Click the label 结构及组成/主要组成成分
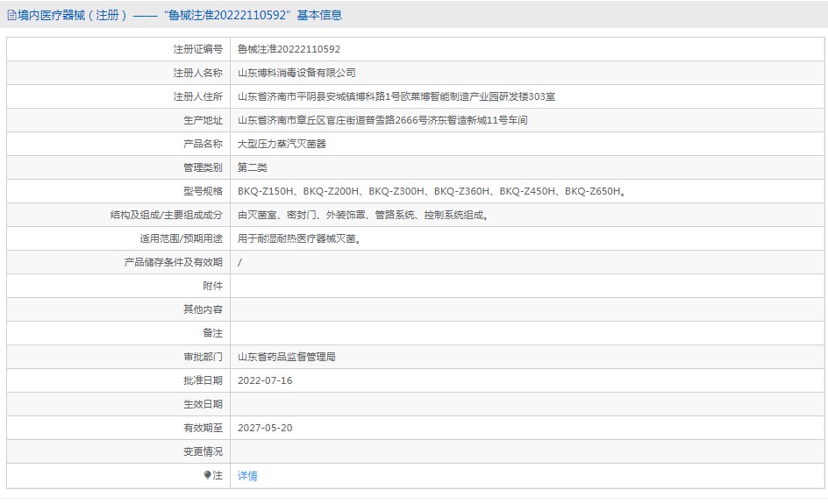The height and width of the screenshot is (504, 828). click(x=167, y=215)
